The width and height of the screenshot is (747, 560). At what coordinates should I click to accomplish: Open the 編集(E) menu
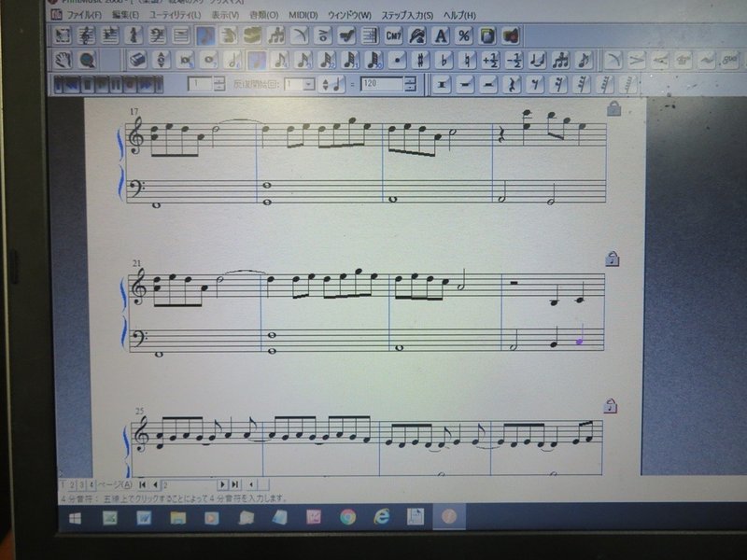coord(125,15)
